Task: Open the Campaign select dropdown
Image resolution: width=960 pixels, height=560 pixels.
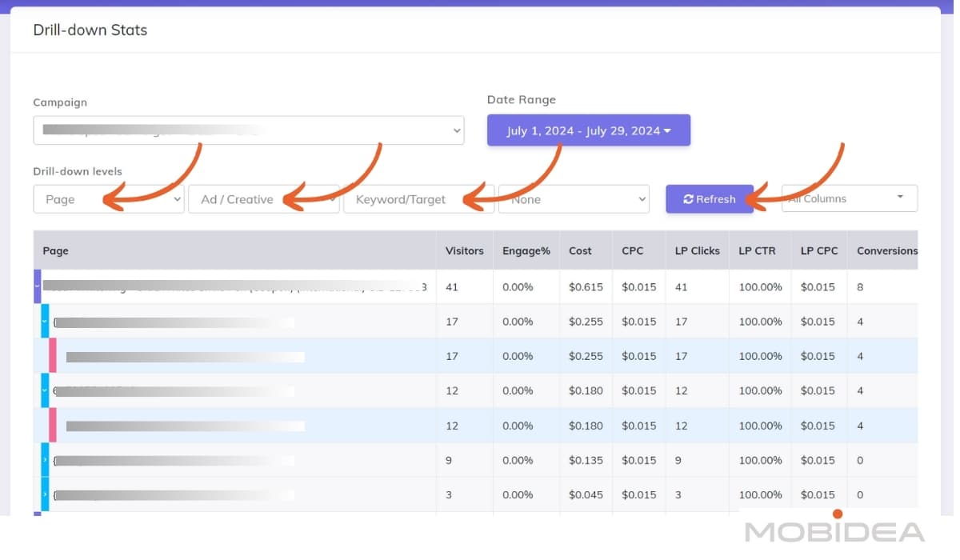Action: 248,130
